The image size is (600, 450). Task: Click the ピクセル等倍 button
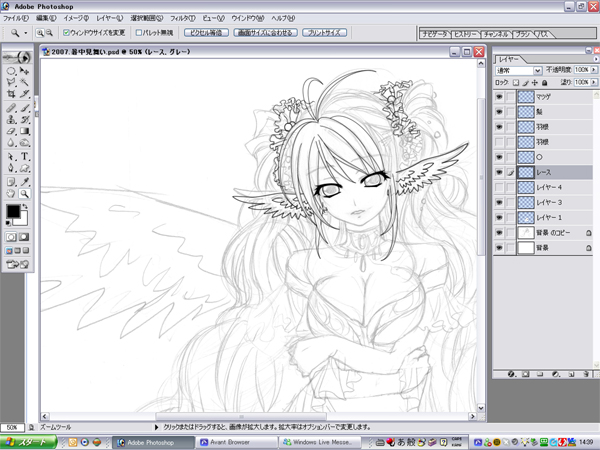click(x=206, y=33)
